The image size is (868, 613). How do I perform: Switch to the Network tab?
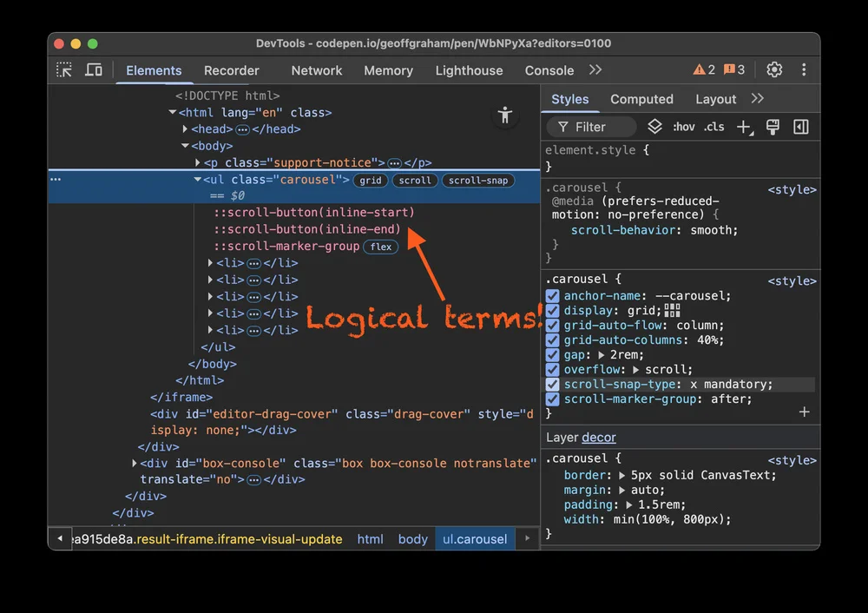coord(317,70)
